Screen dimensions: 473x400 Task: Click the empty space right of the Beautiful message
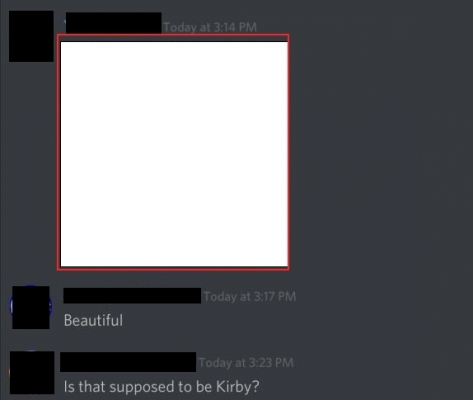[297, 320]
